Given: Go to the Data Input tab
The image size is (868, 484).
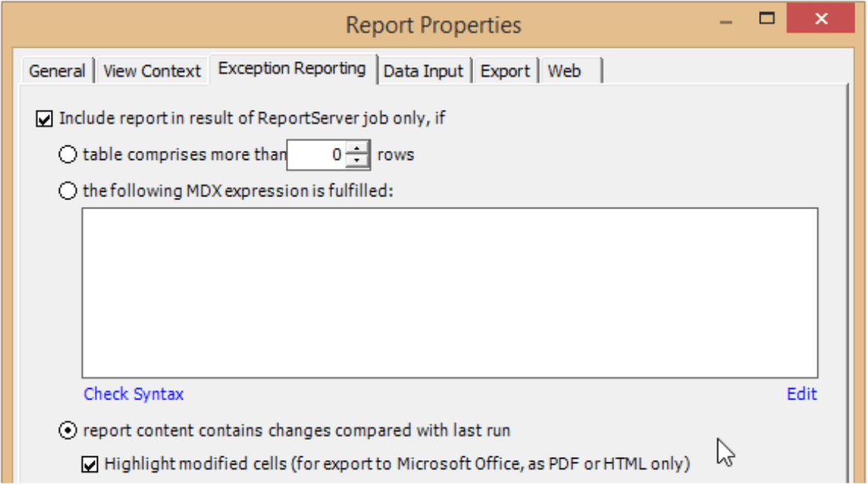Looking at the screenshot, I should click(x=423, y=71).
